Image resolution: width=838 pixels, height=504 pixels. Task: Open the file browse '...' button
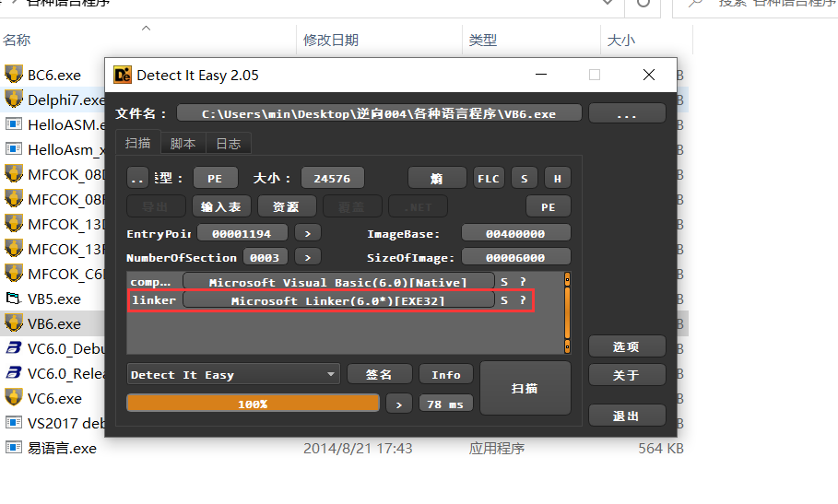(627, 113)
